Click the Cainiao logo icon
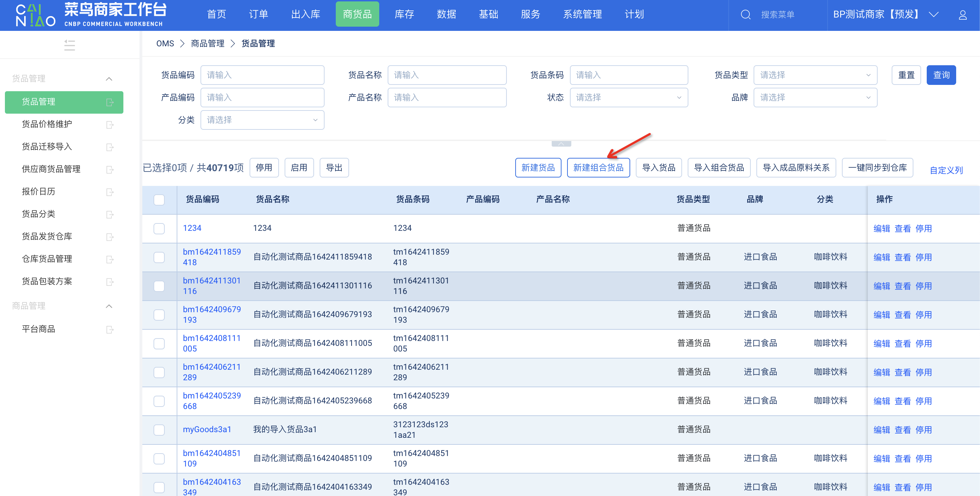 point(35,15)
